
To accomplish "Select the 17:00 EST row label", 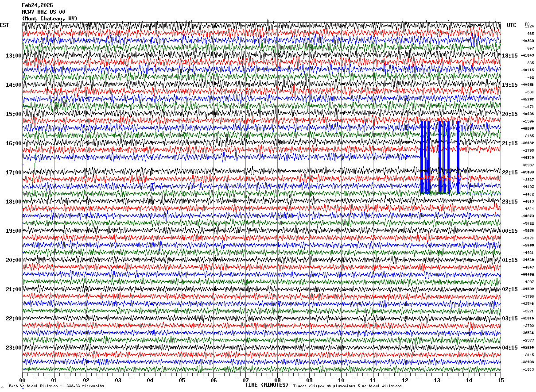I will point(14,173).
